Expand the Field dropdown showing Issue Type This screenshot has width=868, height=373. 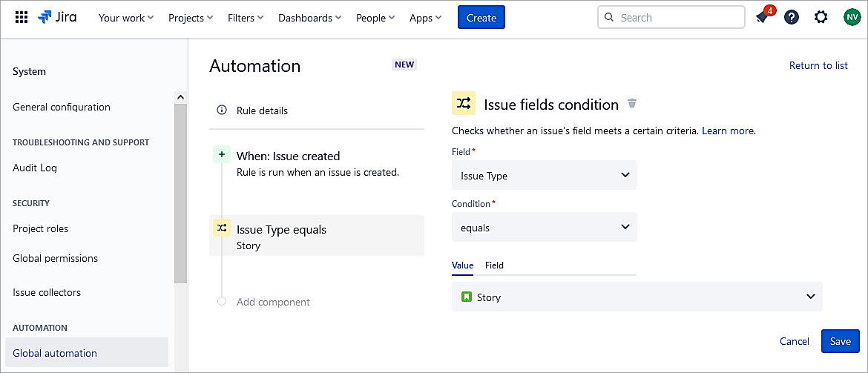544,176
